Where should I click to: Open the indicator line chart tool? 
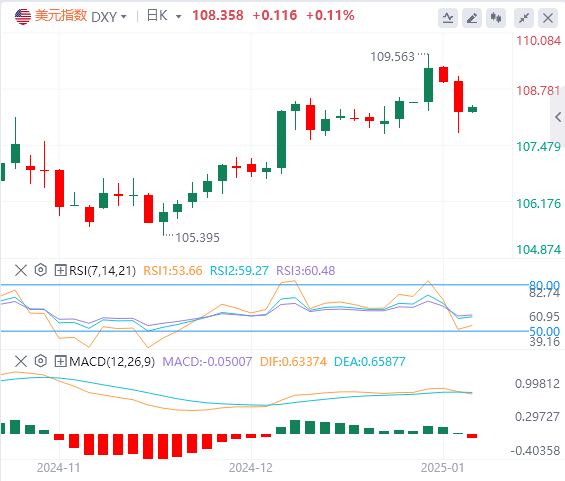point(448,18)
